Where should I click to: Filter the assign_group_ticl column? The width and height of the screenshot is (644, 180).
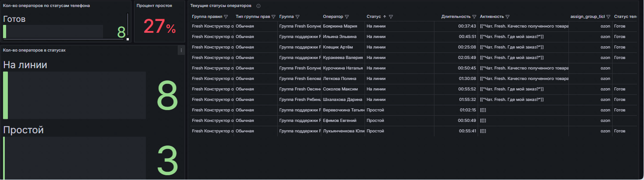click(608, 17)
